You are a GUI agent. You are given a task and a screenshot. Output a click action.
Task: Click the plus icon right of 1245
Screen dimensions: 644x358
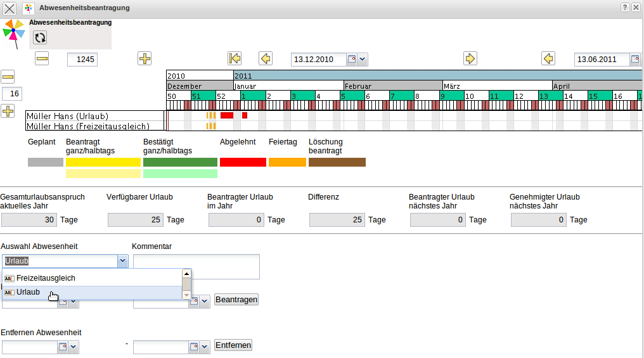(x=145, y=59)
